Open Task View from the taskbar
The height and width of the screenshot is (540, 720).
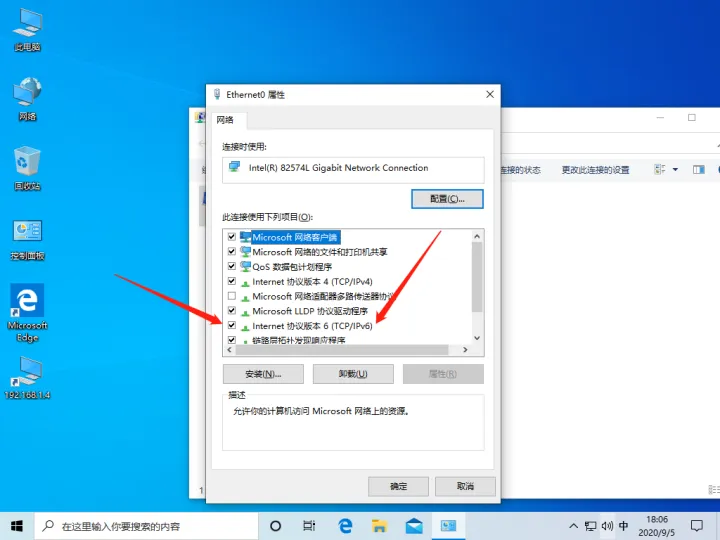309,526
